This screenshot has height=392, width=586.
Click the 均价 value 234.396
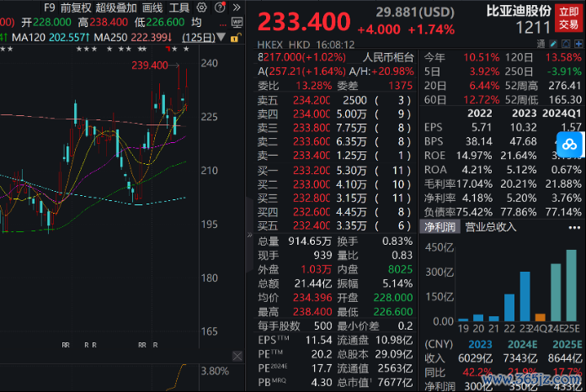[312, 298]
